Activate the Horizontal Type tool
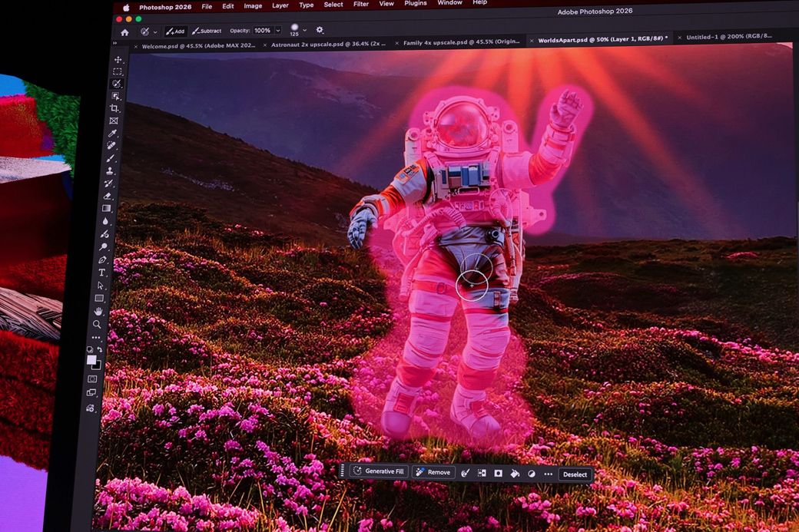 [102, 273]
